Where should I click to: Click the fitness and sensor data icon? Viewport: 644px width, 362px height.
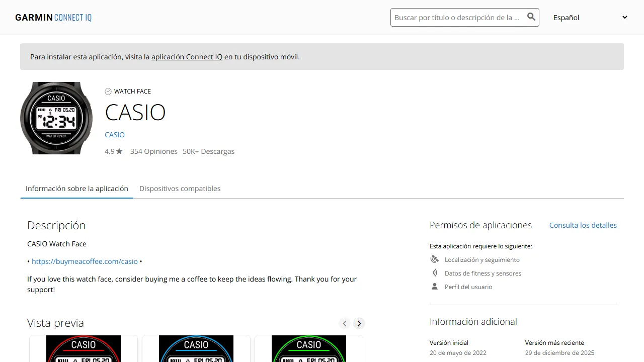point(435,273)
